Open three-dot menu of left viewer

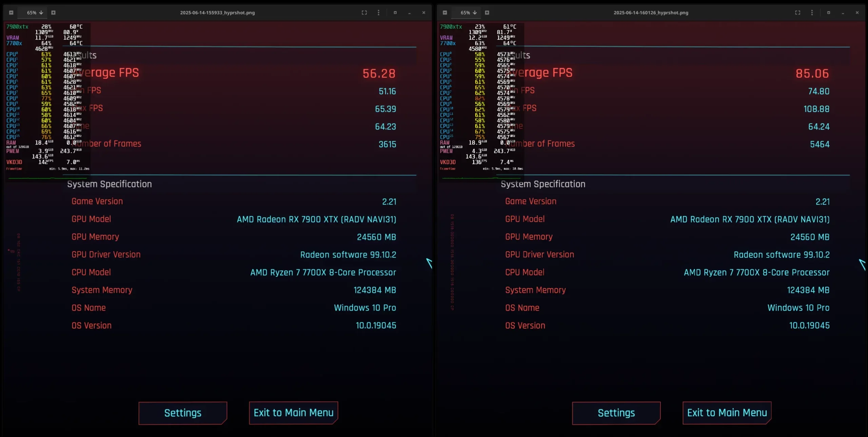pos(378,13)
